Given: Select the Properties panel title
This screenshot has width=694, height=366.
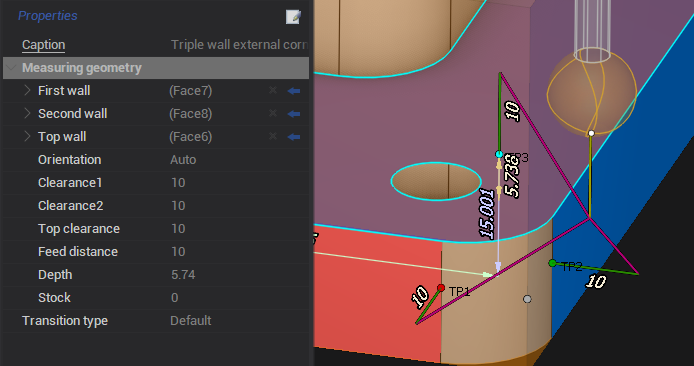Looking at the screenshot, I should [x=48, y=15].
